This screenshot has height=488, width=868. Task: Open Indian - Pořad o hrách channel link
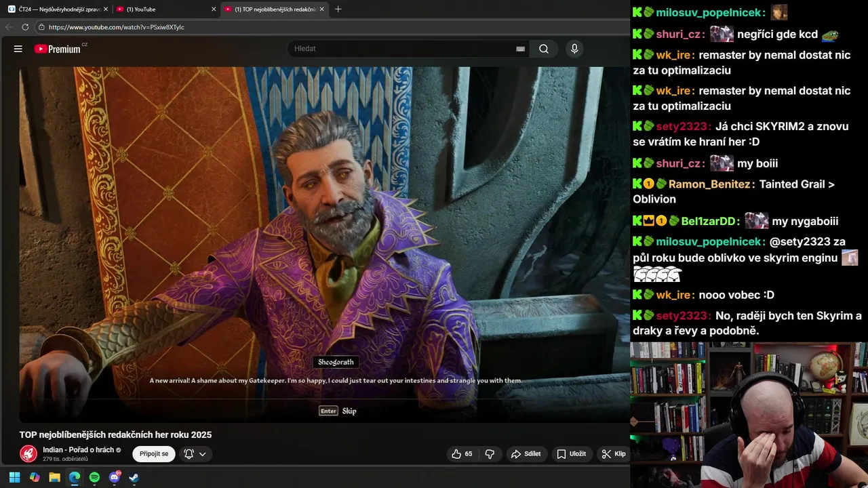coord(78,449)
